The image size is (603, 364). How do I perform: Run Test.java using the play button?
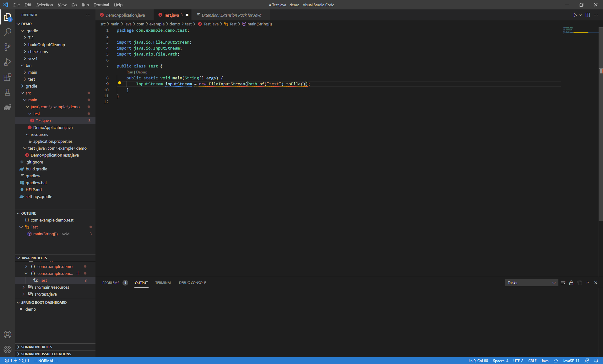tap(575, 15)
